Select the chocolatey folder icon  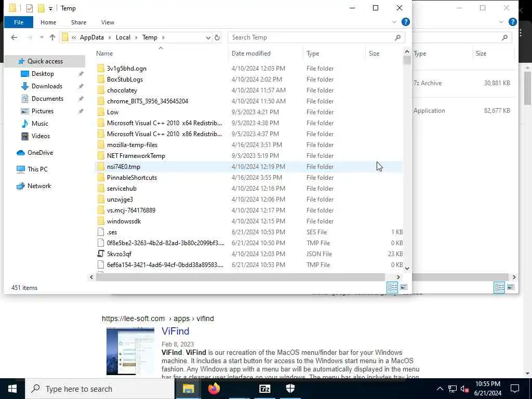pos(101,90)
